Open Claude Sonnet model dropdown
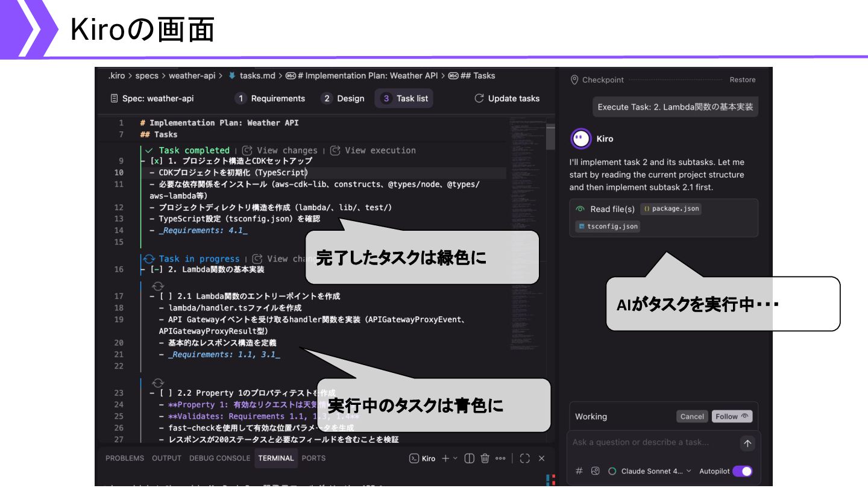 click(x=650, y=471)
